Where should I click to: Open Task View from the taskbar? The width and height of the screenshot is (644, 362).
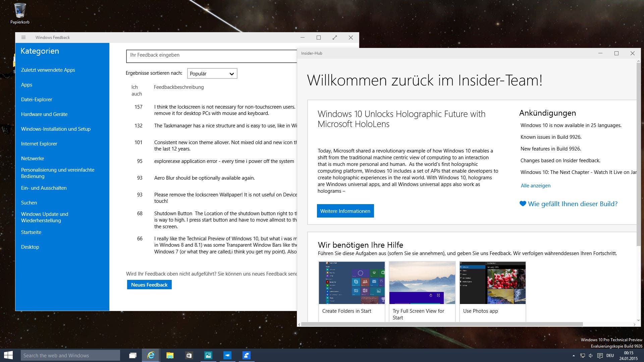click(133, 355)
